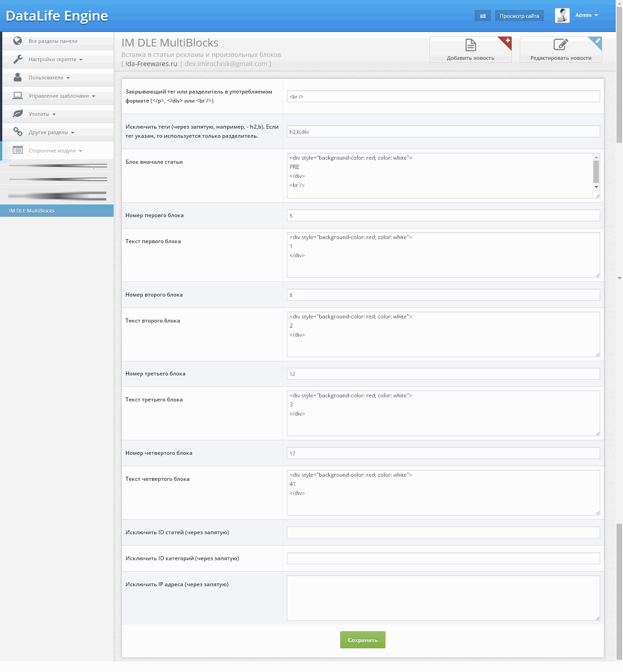Image resolution: width=623 pixels, height=672 pixels.
Task: Click the document icon to add news
Action: (471, 45)
